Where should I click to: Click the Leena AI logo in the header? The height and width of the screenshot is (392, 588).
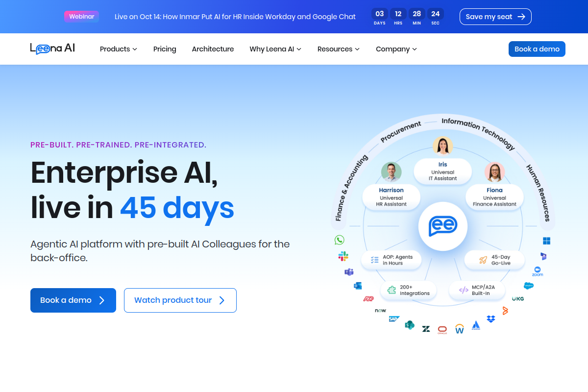point(52,49)
